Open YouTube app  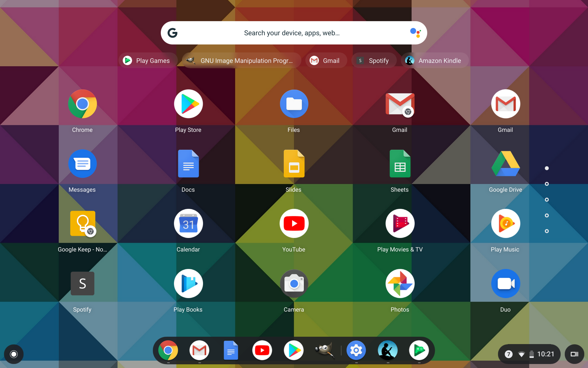point(294,224)
